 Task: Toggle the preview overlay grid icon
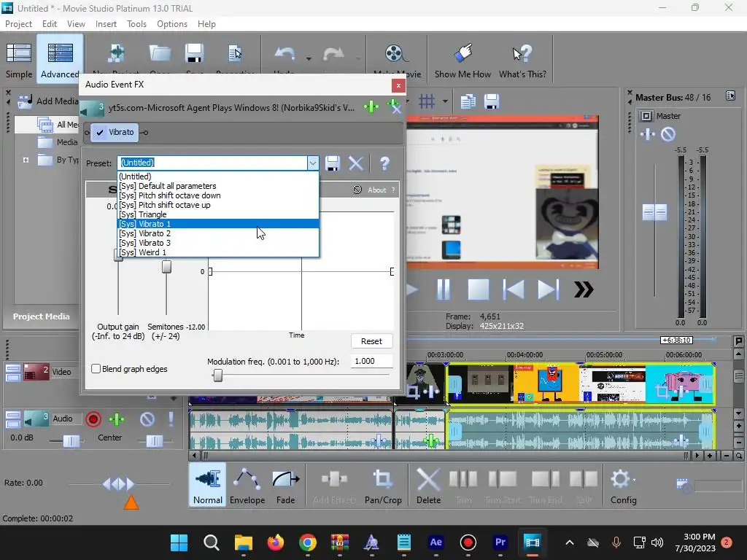[x=427, y=101]
